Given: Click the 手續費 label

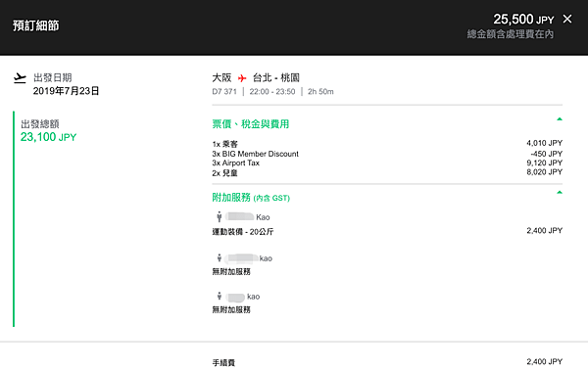Looking at the screenshot, I should (223, 363).
